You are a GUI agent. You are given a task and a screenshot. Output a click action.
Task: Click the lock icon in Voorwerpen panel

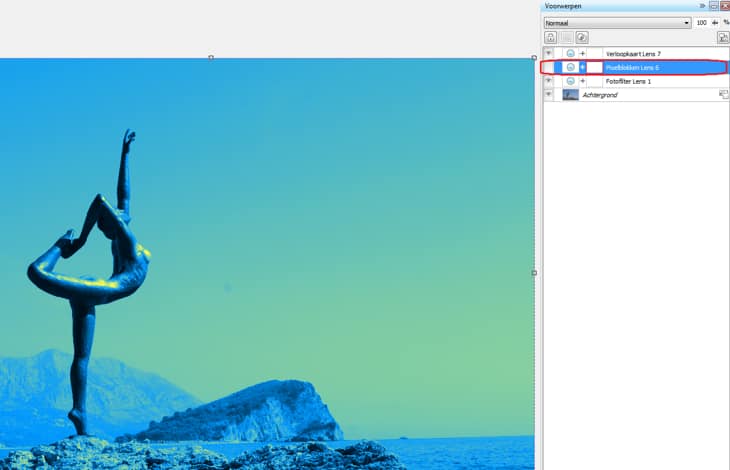click(550, 37)
